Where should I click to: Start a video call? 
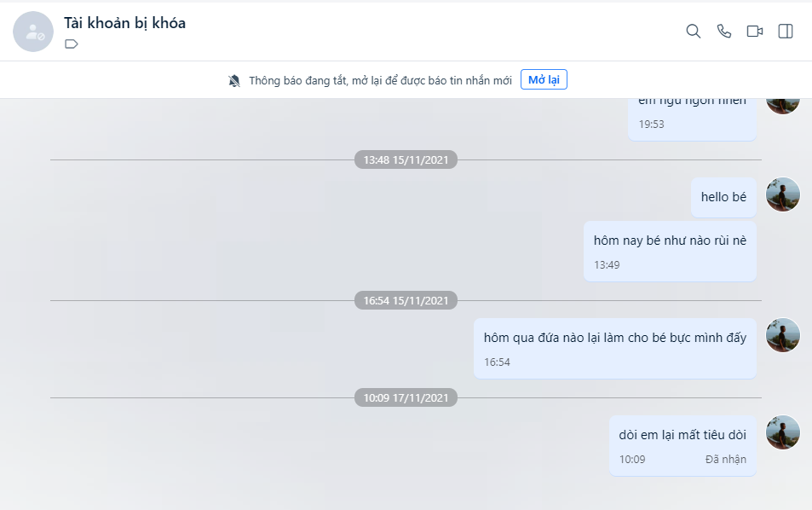click(755, 32)
